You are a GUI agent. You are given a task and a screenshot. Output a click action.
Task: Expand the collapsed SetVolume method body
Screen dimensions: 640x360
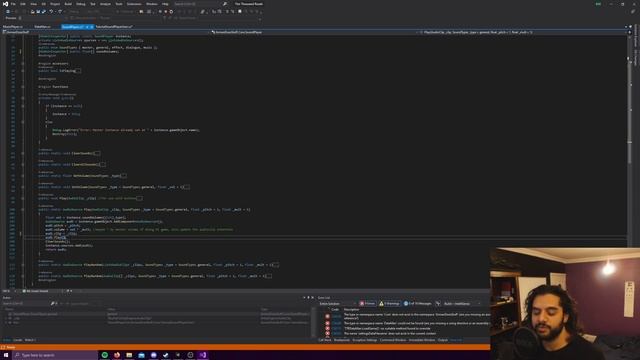pos(187,187)
